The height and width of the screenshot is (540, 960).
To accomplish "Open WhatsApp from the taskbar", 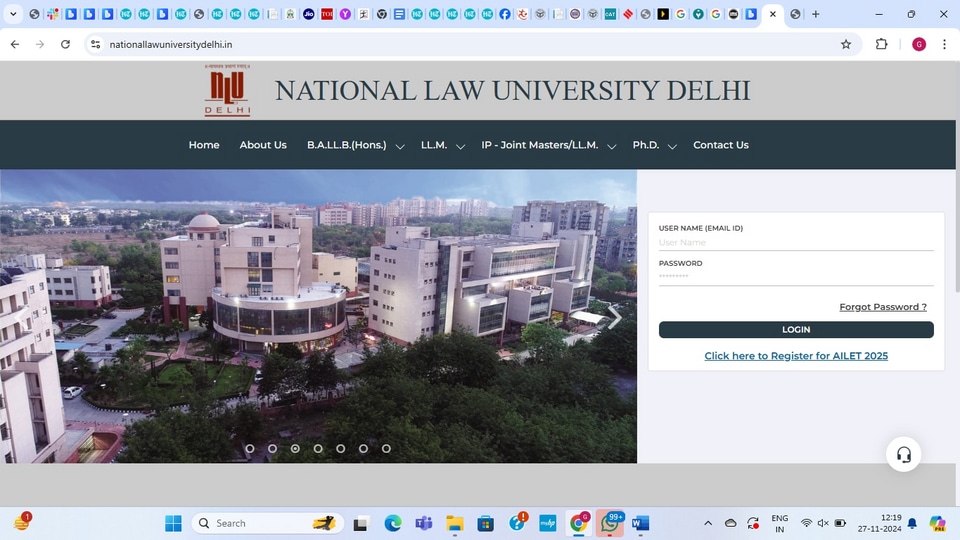I will point(610,523).
